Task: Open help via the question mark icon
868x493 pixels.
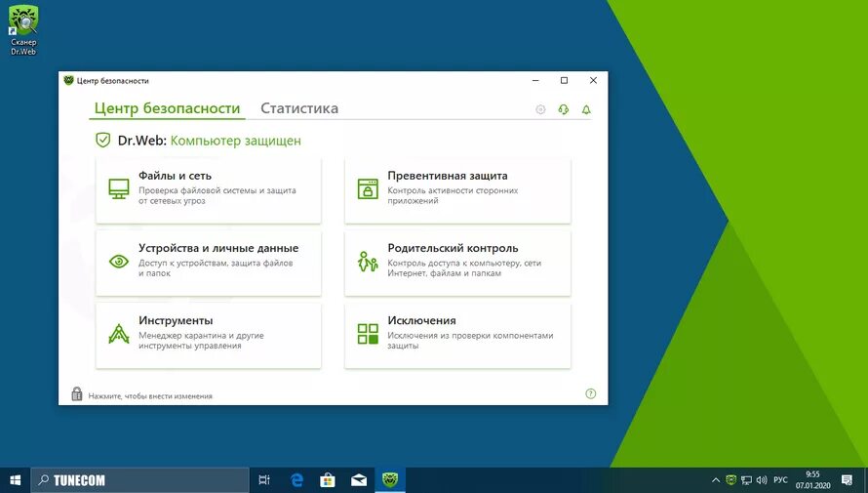Action: click(x=591, y=393)
